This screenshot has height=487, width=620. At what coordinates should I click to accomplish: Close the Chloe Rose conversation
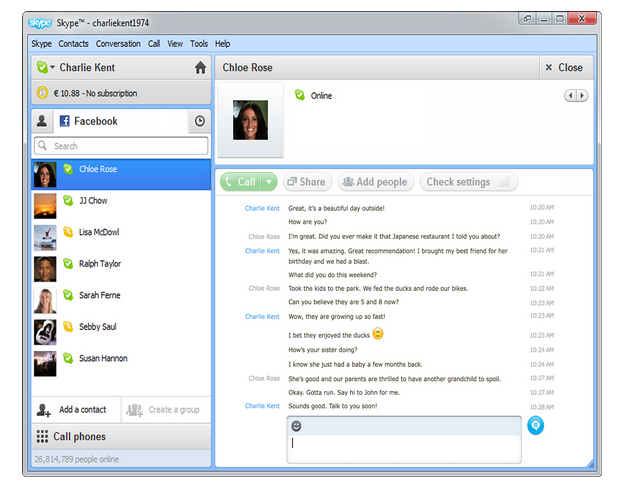(x=563, y=68)
